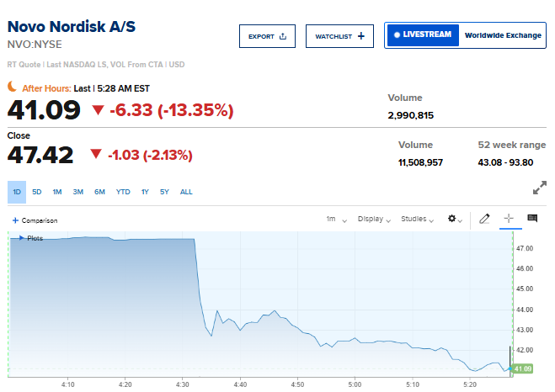Toggle the crosshair tool

(508, 219)
